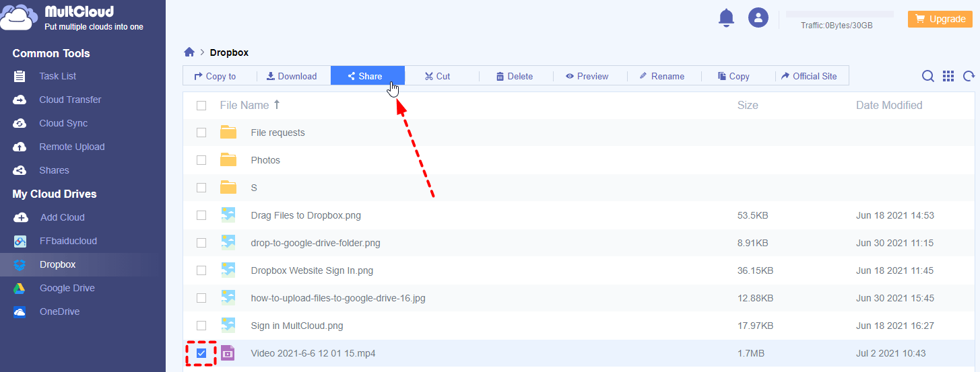Click the Upgrade button

[940, 19]
